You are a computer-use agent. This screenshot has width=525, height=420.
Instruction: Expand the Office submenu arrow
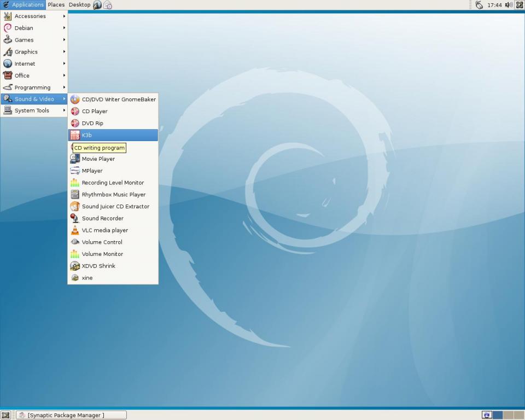pos(64,75)
